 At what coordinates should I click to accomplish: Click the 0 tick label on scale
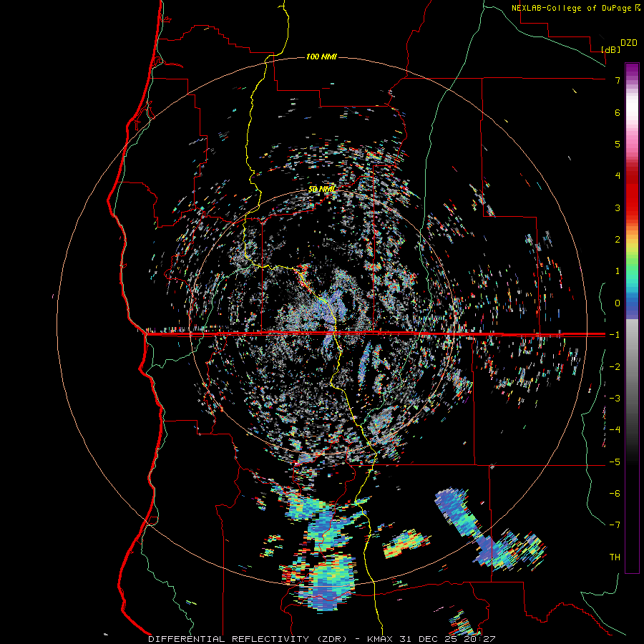[x=618, y=303]
